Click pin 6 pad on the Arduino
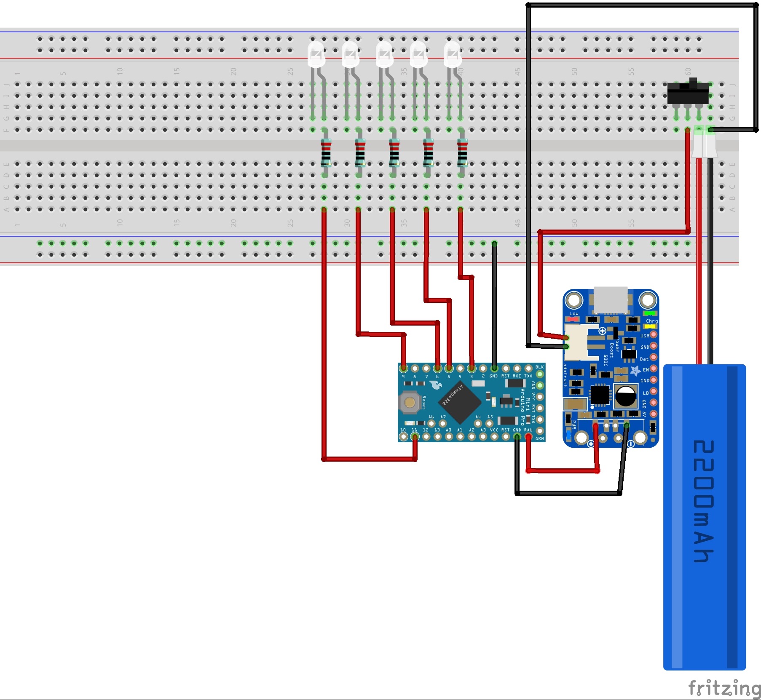 click(x=437, y=369)
